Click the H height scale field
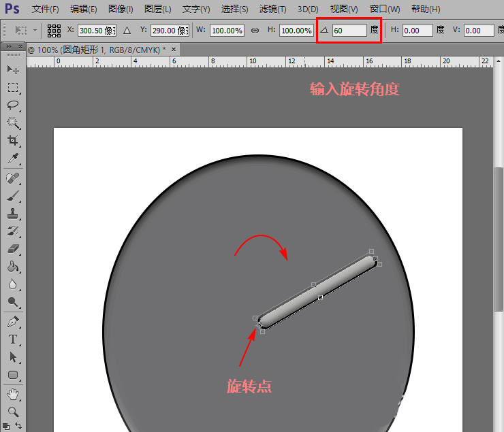 point(296,31)
